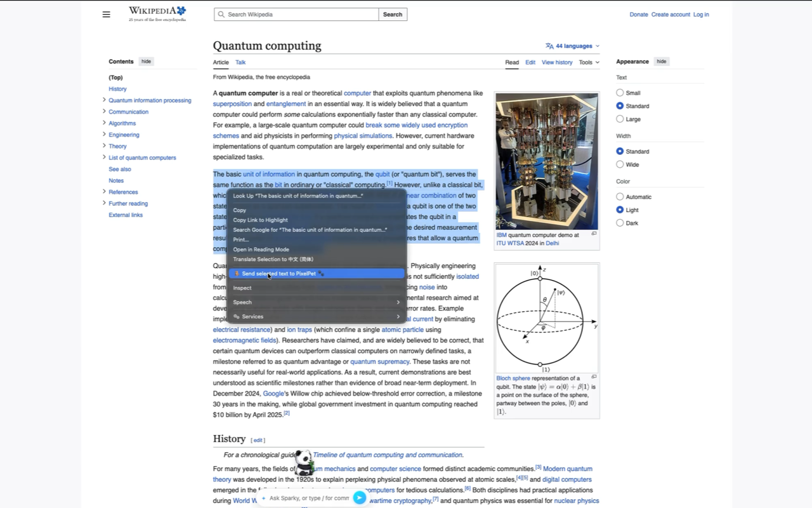The image size is (812, 508).
Task: Click the enlarge icon on IBM photo caption
Action: click(594, 234)
